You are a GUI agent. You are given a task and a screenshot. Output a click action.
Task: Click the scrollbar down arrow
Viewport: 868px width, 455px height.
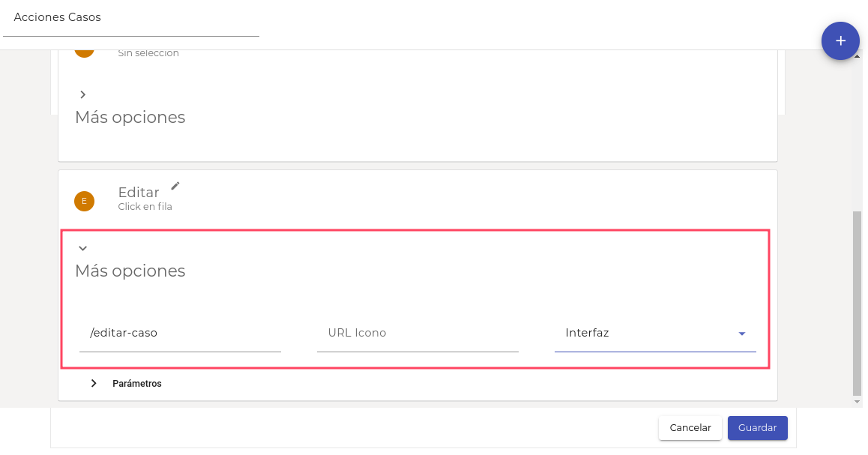click(857, 403)
